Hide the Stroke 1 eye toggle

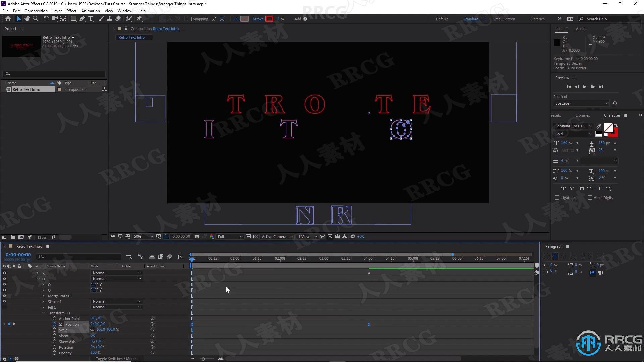pyautogui.click(x=4, y=301)
